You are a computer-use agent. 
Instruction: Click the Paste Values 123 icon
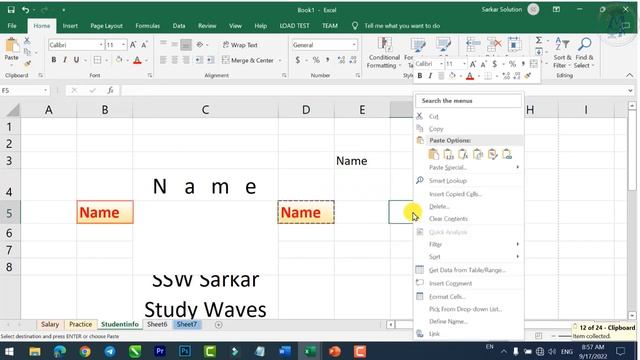coord(448,154)
